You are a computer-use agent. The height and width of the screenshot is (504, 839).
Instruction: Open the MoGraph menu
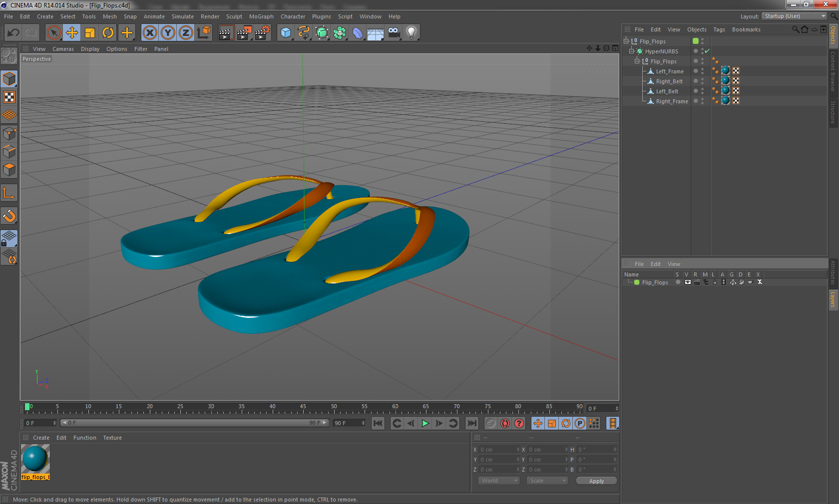click(261, 16)
